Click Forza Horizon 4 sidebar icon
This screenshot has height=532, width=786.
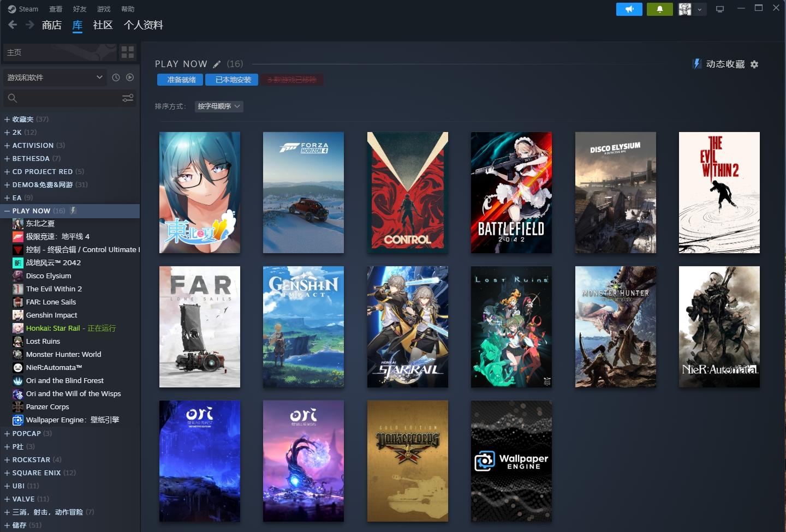tap(18, 236)
